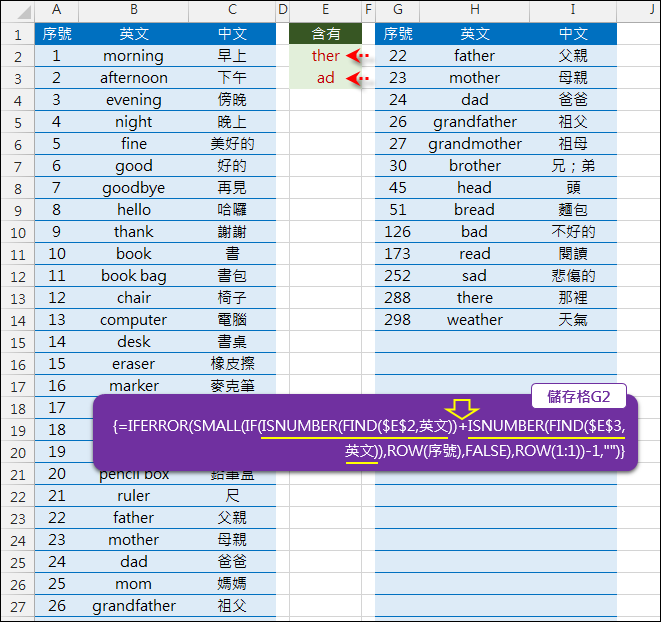
Task: Click cell with 'brother'
Action: pos(475,166)
